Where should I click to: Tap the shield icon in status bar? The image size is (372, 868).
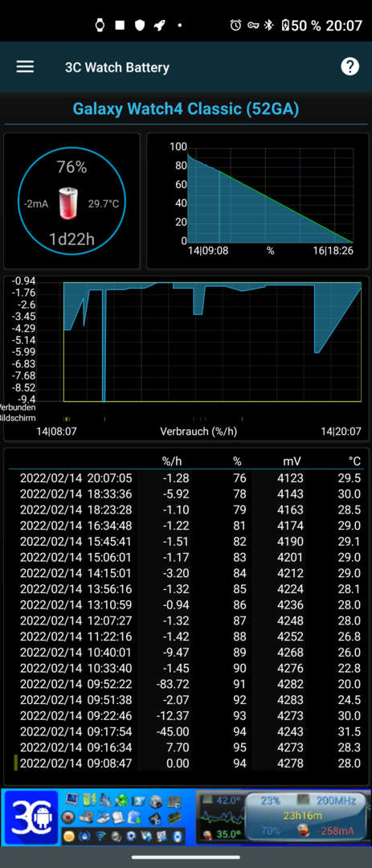[140, 25]
